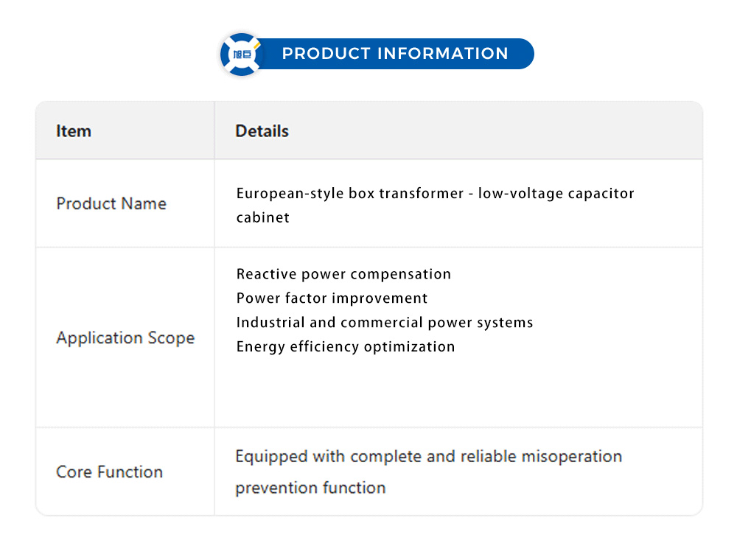Click the European-style box transformer text line
Screen dimensions: 737x560
pyautogui.click(x=435, y=193)
